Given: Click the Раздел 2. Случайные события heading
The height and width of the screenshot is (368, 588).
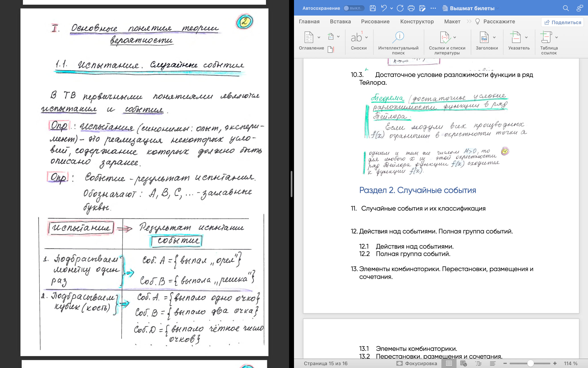Looking at the screenshot, I should coord(417,190).
